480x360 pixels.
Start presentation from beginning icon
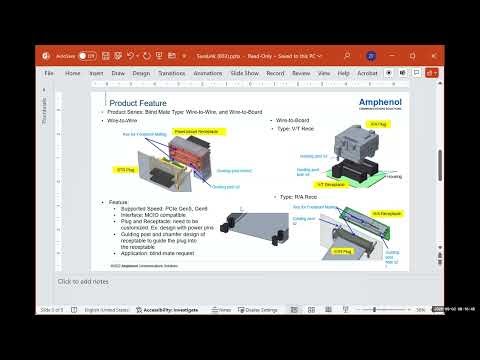pyautogui.click(x=159, y=56)
